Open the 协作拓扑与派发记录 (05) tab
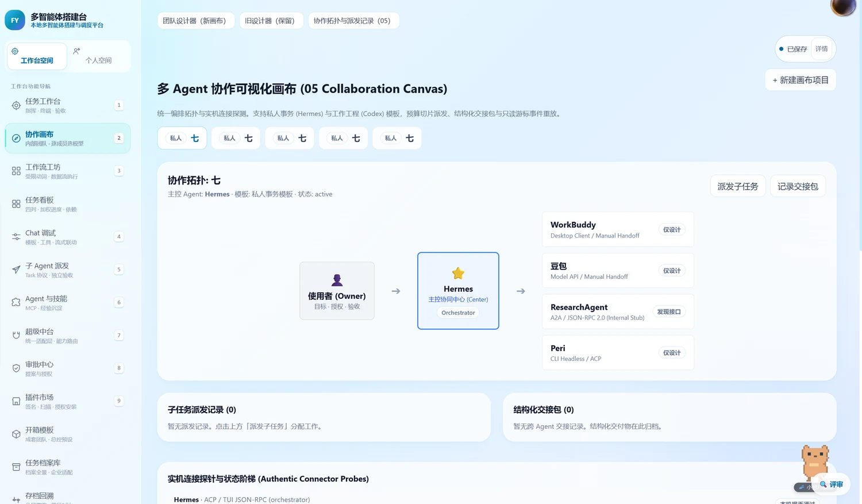 click(353, 21)
